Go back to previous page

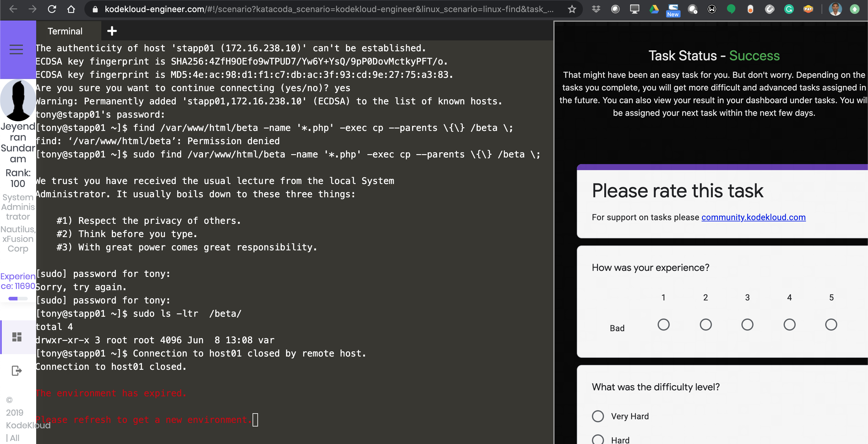tap(13, 9)
